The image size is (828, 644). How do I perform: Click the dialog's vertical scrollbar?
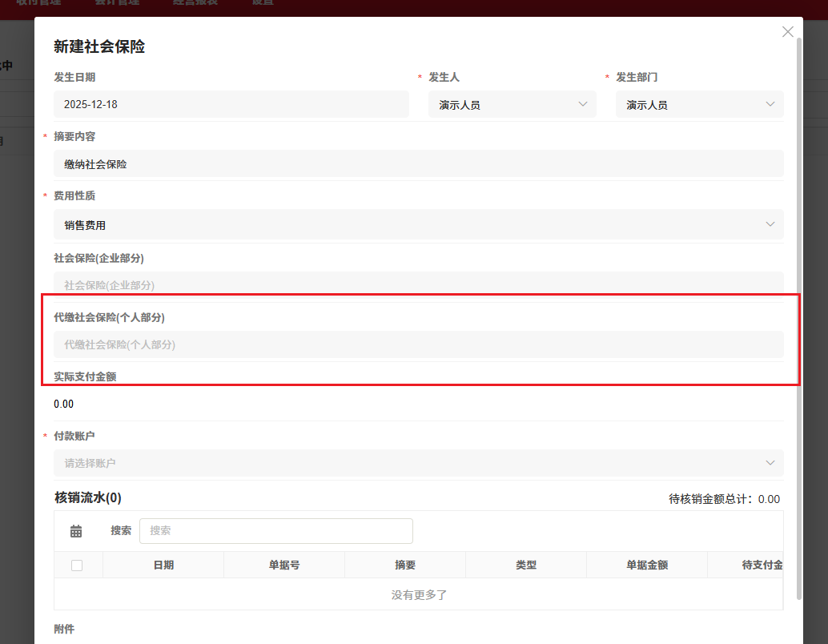pos(798,320)
